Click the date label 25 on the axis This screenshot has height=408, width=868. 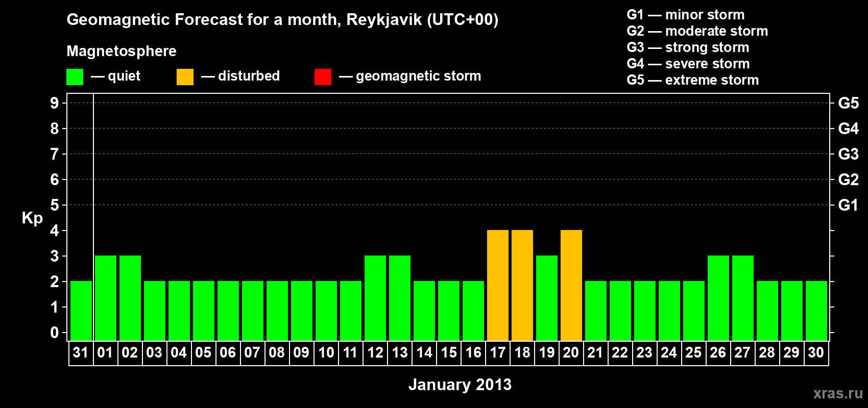694,352
